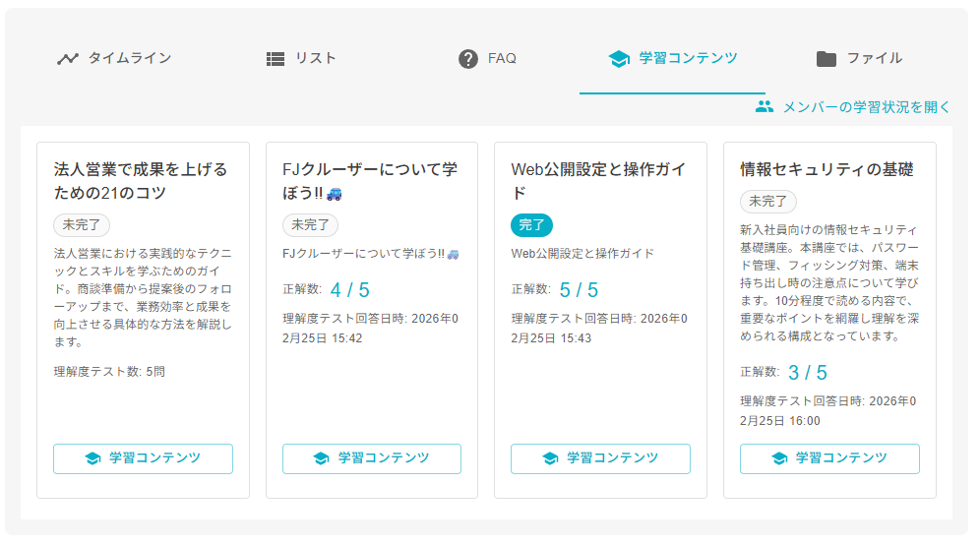Viewport: 980px width, 545px height.
Task: Open 学習コンテンツ button on Web公開設定 card
Action: (600, 458)
